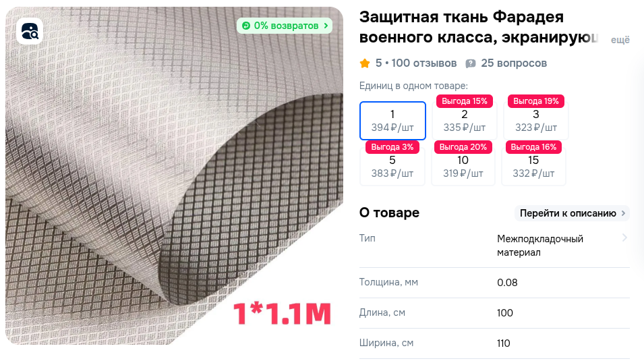Pick the 5 units option at 383 ₽
Viewport: 644px width, 361px height.
point(392,167)
